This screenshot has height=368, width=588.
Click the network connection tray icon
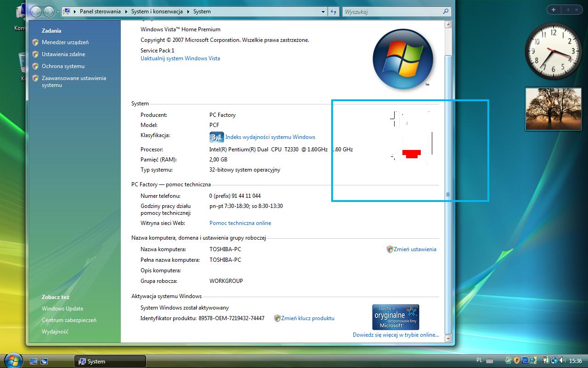[x=554, y=361]
